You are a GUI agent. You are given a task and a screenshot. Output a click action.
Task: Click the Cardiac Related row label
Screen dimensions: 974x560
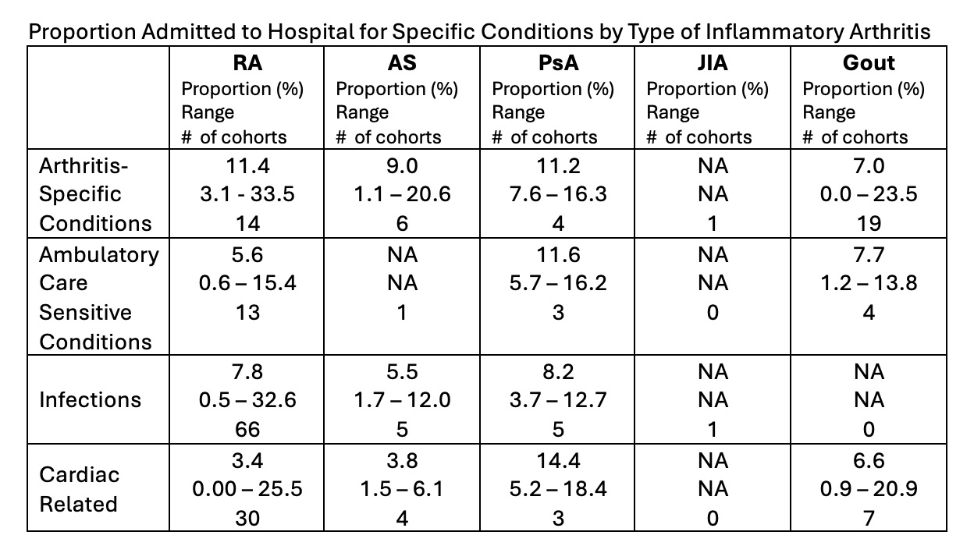(78, 489)
